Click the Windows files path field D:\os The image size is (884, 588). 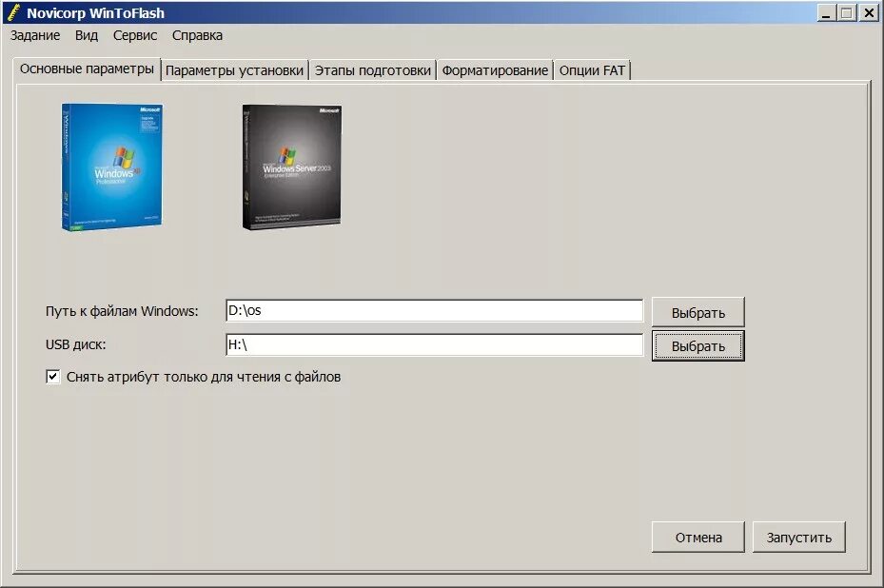click(x=434, y=310)
